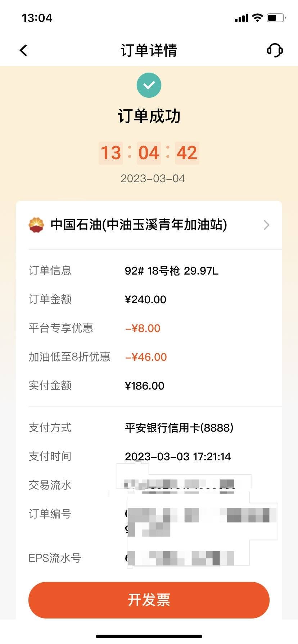The height and width of the screenshot is (644, 298).
Task: Tap platform discount -¥8.00 value
Action: coord(143,328)
